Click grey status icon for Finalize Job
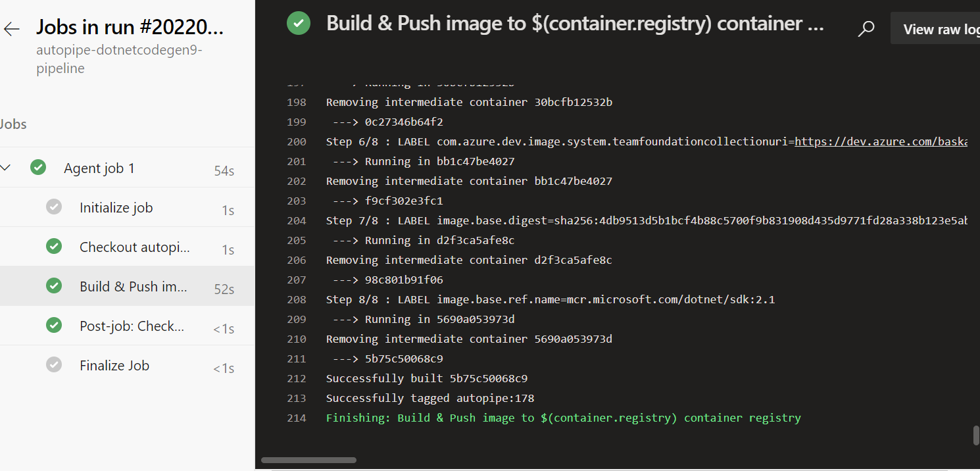Viewport: 980px width, 471px height. [54, 365]
